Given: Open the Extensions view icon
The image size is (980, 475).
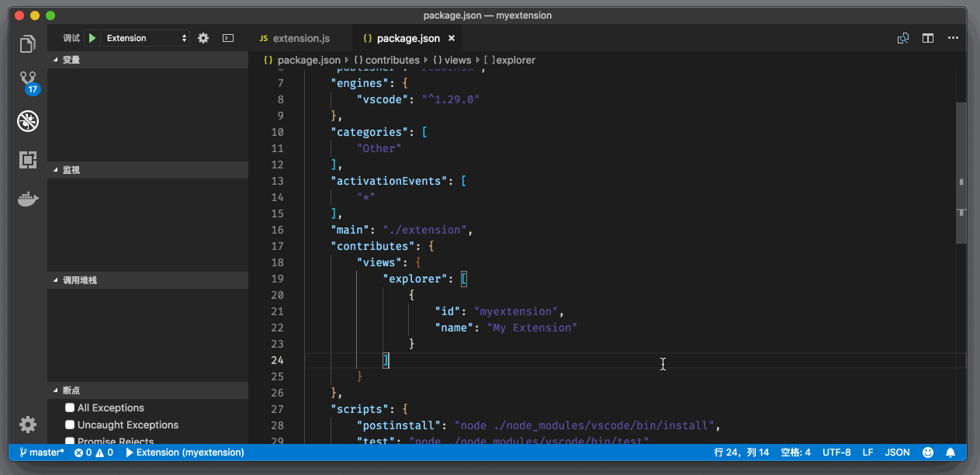Looking at the screenshot, I should (28, 160).
